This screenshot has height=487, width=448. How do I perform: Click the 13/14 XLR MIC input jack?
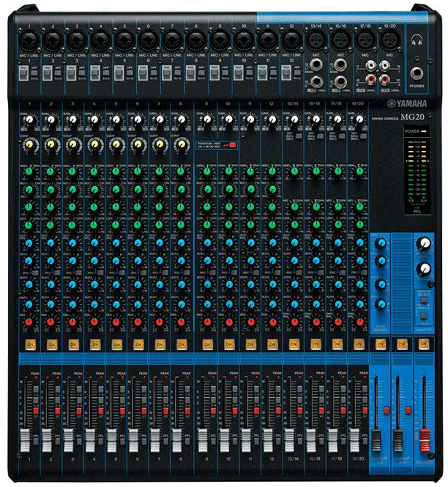tap(316, 40)
